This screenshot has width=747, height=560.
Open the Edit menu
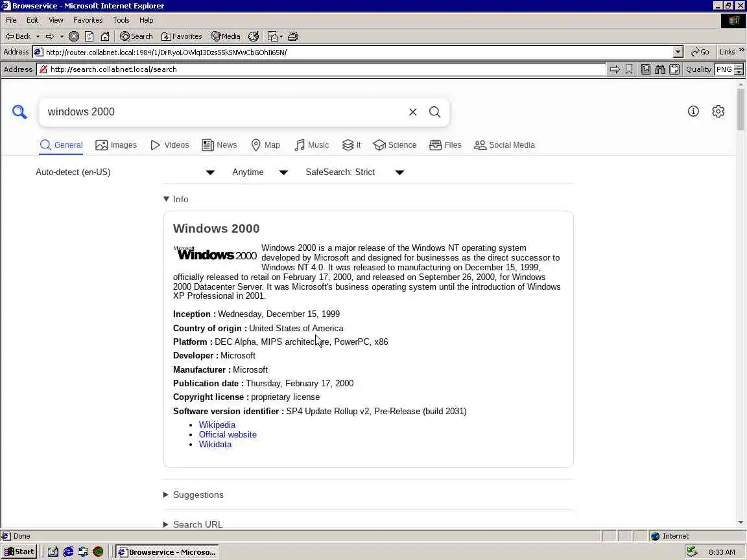coord(32,20)
